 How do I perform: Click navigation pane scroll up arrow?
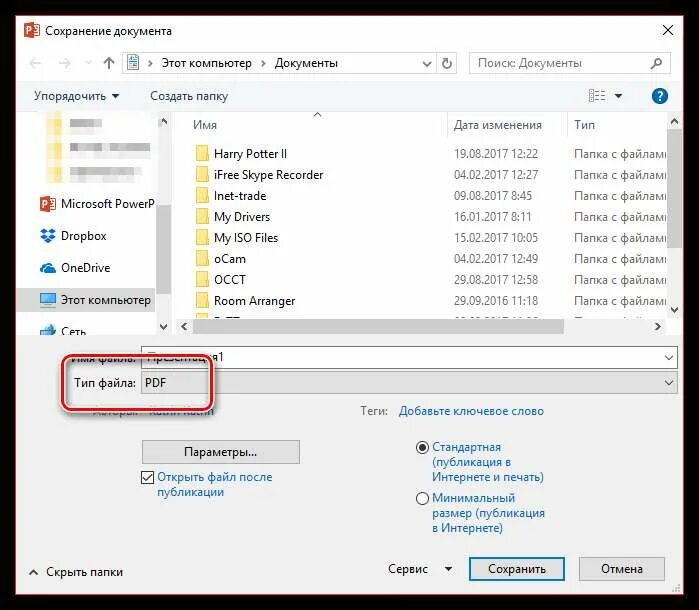coord(164,121)
